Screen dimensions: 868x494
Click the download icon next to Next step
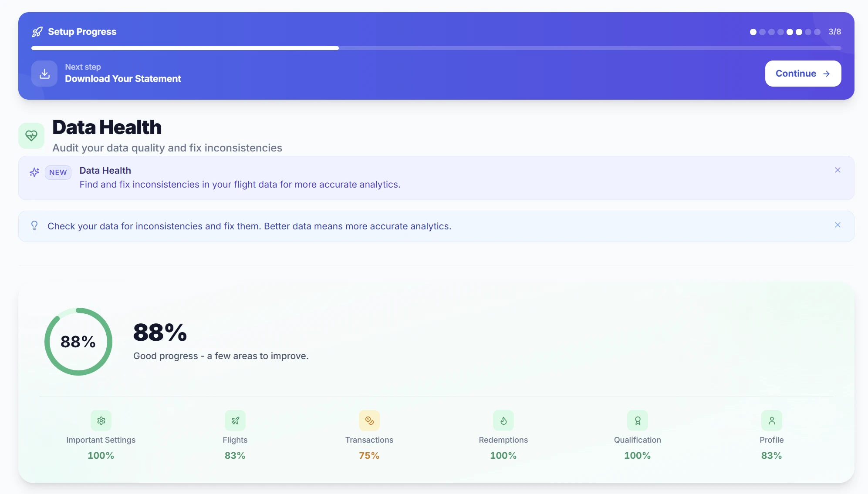point(44,73)
